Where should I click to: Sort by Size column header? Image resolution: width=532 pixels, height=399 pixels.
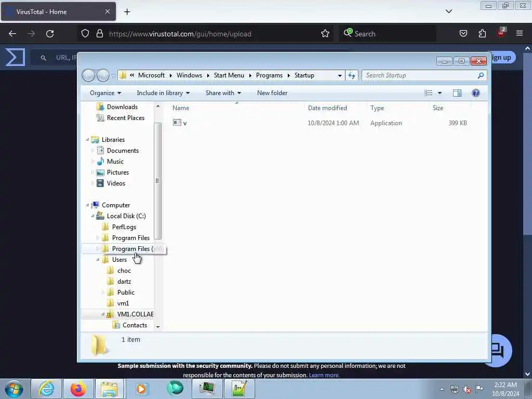(x=450, y=108)
